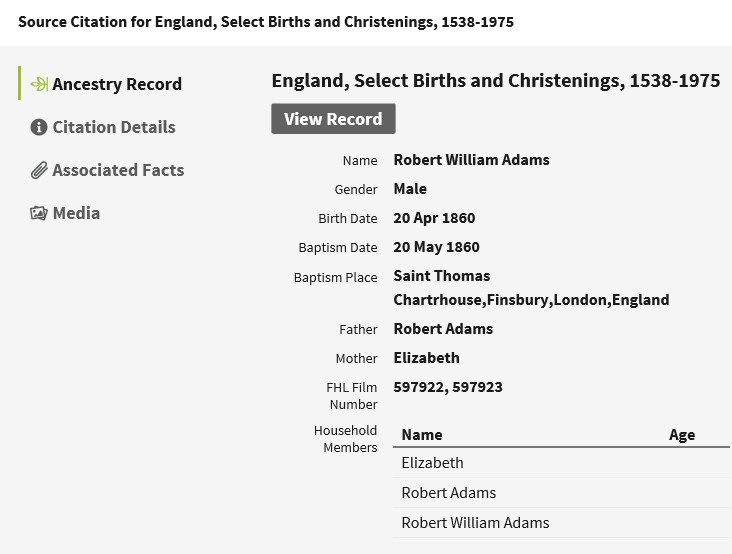Click the Saint Thomas Chartrhouse baptism place

(531, 288)
